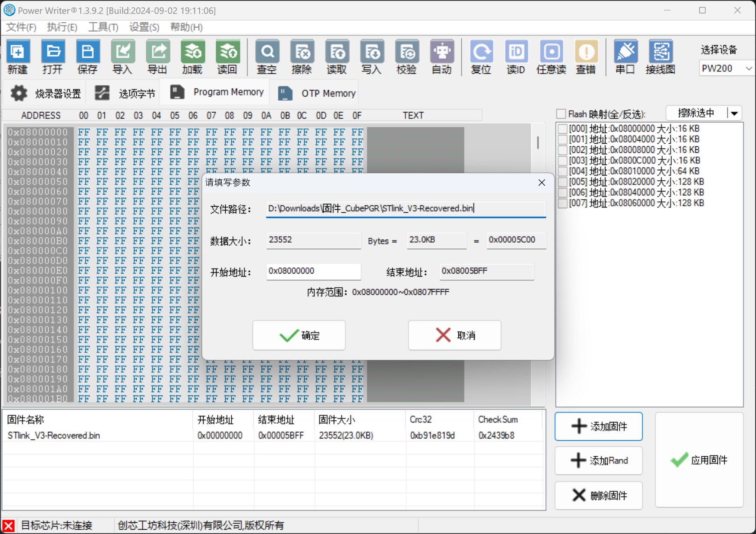The height and width of the screenshot is (534, 756).
Task: Click the 删除固件 button
Action: click(598, 495)
